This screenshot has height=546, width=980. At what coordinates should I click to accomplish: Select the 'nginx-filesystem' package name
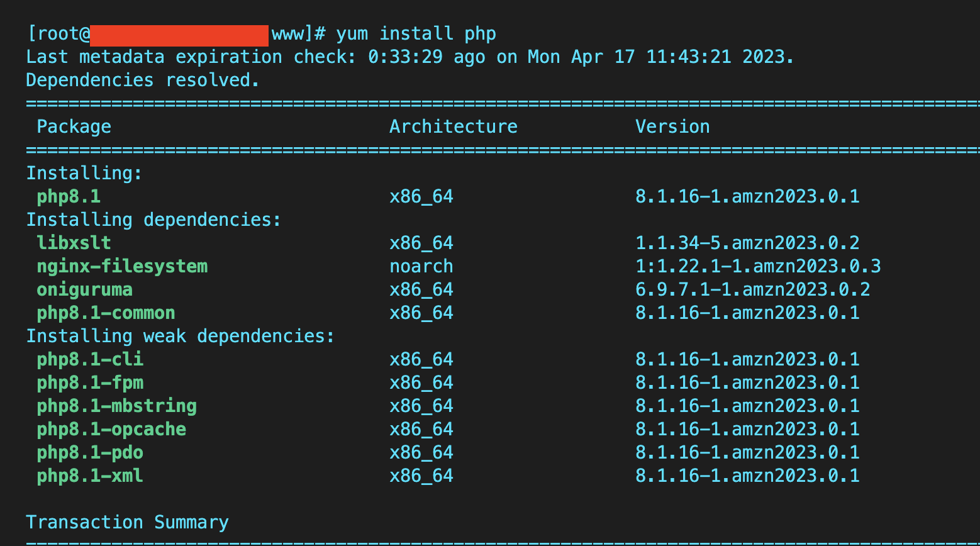pyautogui.click(x=122, y=266)
